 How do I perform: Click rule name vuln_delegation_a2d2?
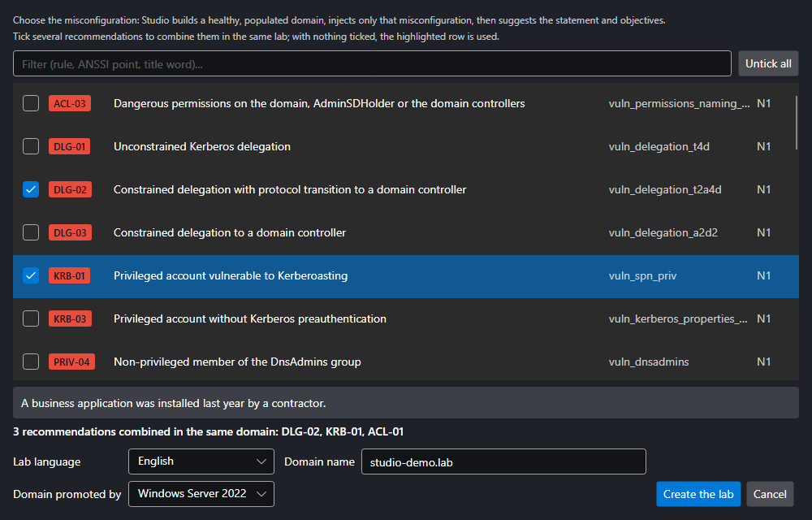point(663,232)
